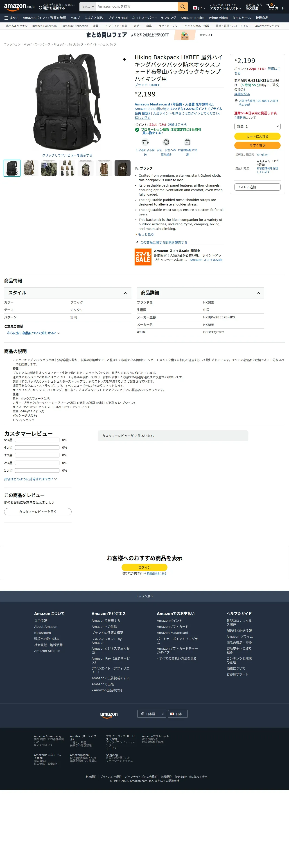Open the seller Yangjiayi link
This screenshot has height=868, width=289.
[x=262, y=154]
